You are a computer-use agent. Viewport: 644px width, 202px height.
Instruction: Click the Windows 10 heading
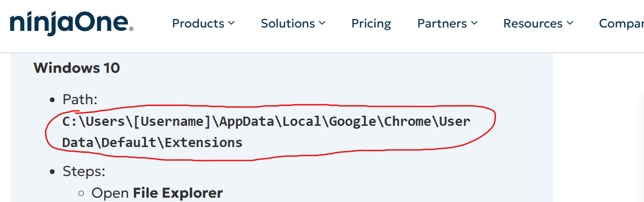76,67
